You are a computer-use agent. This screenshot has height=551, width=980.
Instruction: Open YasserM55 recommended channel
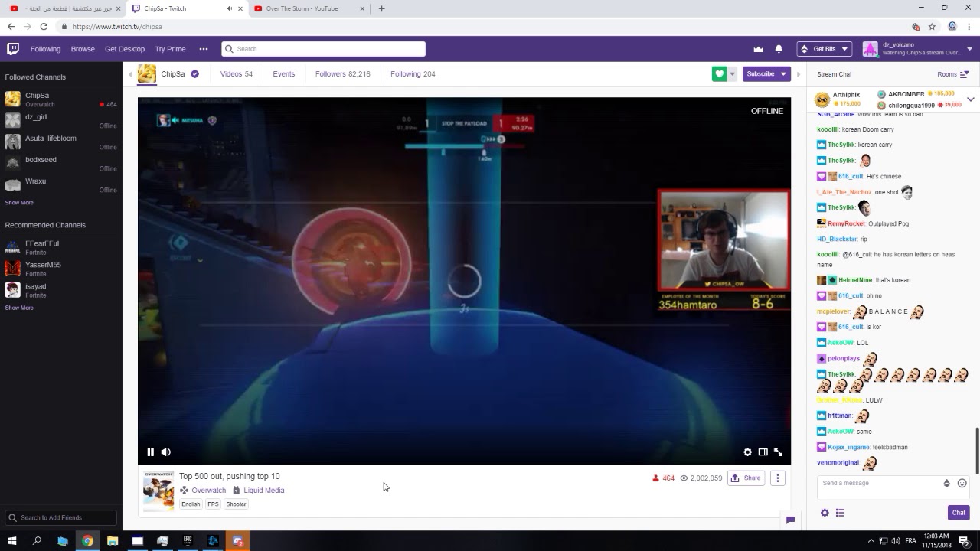point(61,269)
